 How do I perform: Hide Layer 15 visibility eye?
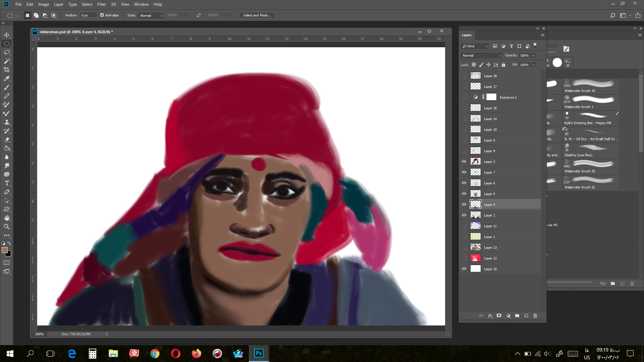pyautogui.click(x=464, y=269)
